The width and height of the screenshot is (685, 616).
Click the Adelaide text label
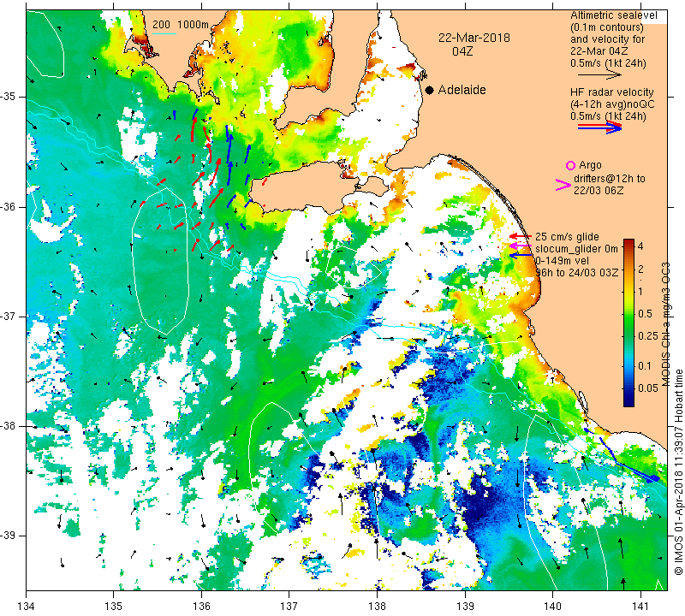click(462, 90)
